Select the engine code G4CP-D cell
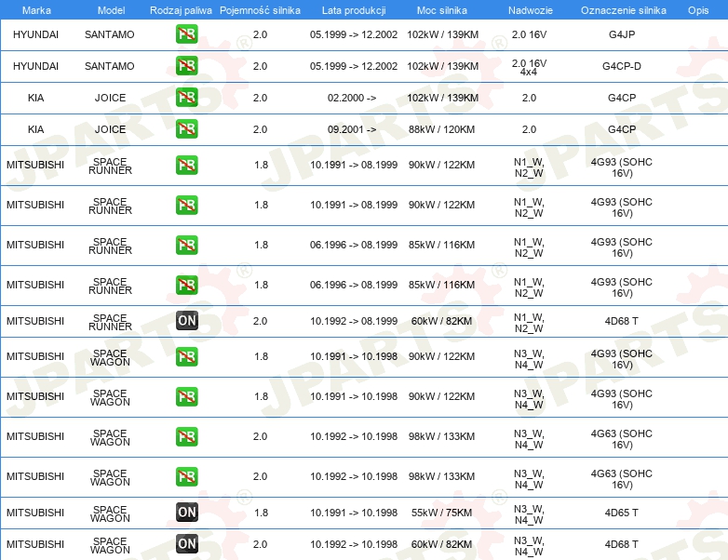 (x=622, y=66)
